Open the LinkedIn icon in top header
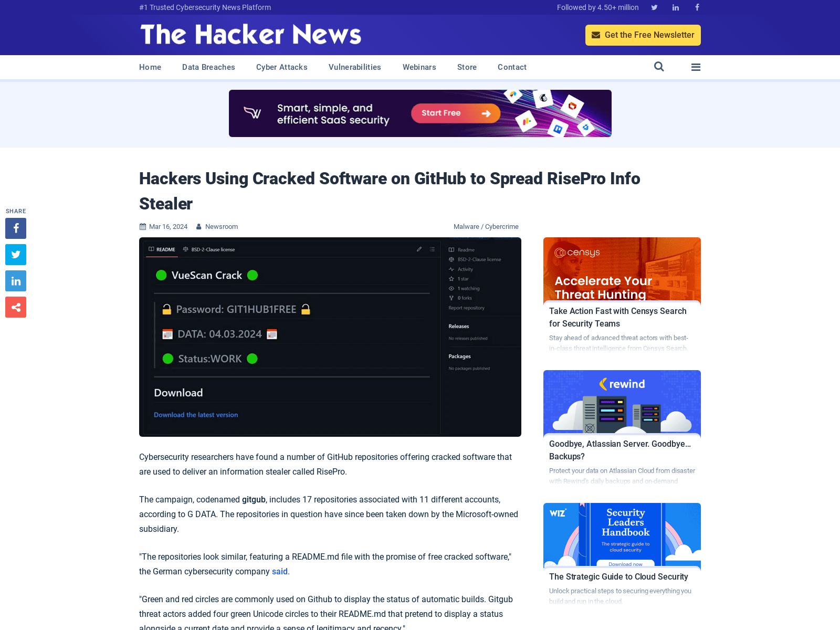This screenshot has height=630, width=840. pos(676,7)
